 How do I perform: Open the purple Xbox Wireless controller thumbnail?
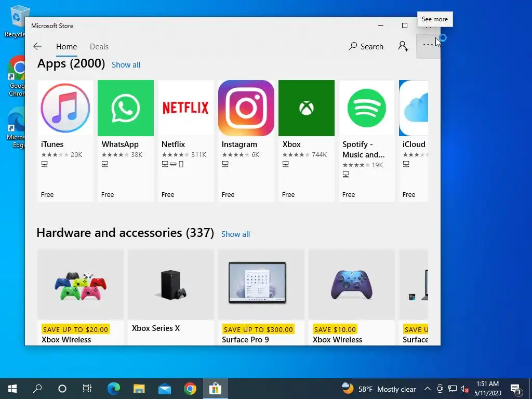coord(352,285)
